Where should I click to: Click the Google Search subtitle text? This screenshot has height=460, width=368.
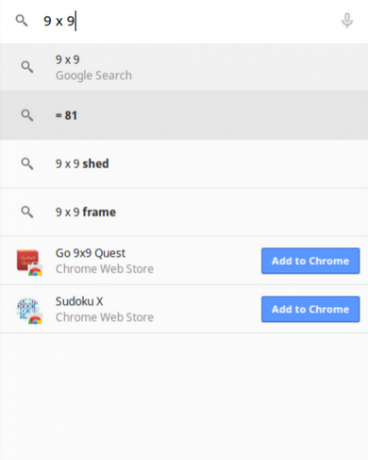pyautogui.click(x=94, y=75)
